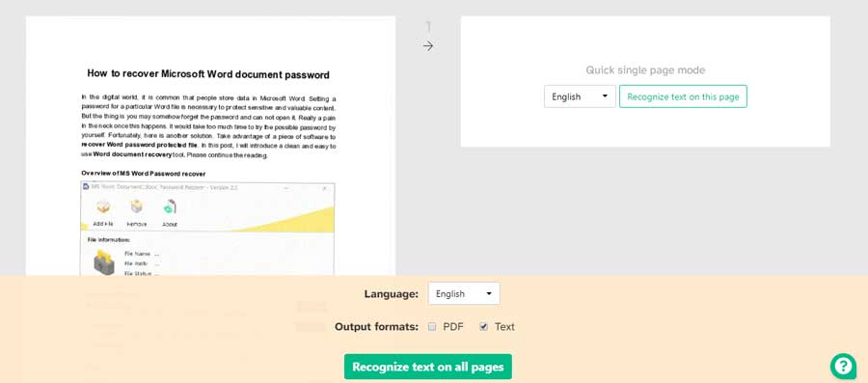Click the document page preview thumbnail
Viewport: 868px width, 383px height.
pos(210,146)
